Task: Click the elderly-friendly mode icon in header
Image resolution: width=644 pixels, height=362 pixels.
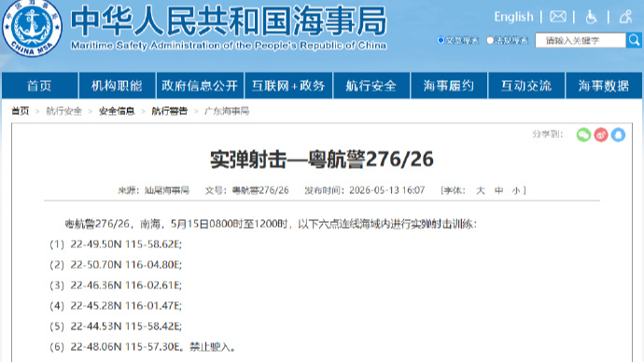Action: coord(626,17)
